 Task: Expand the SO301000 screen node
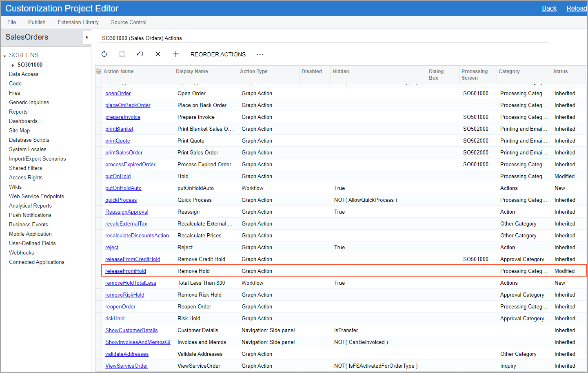13,65
